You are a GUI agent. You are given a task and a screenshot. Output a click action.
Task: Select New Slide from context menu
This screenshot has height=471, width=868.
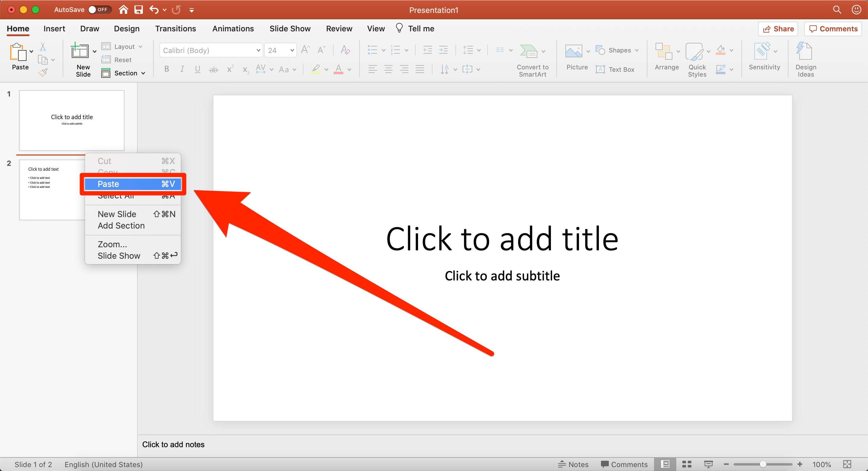click(x=116, y=214)
